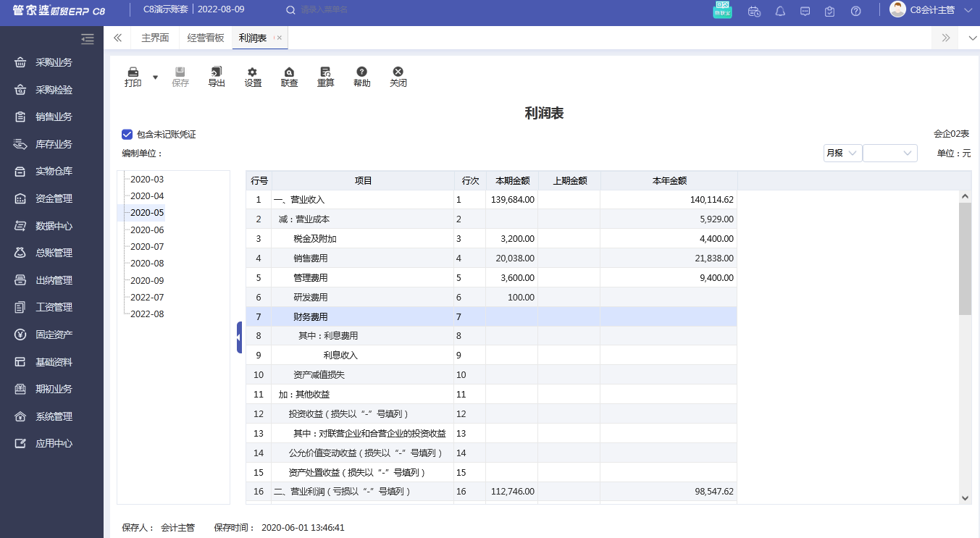980x538 pixels.
Task: Switch to the 经营看板 tab
Action: (206, 38)
